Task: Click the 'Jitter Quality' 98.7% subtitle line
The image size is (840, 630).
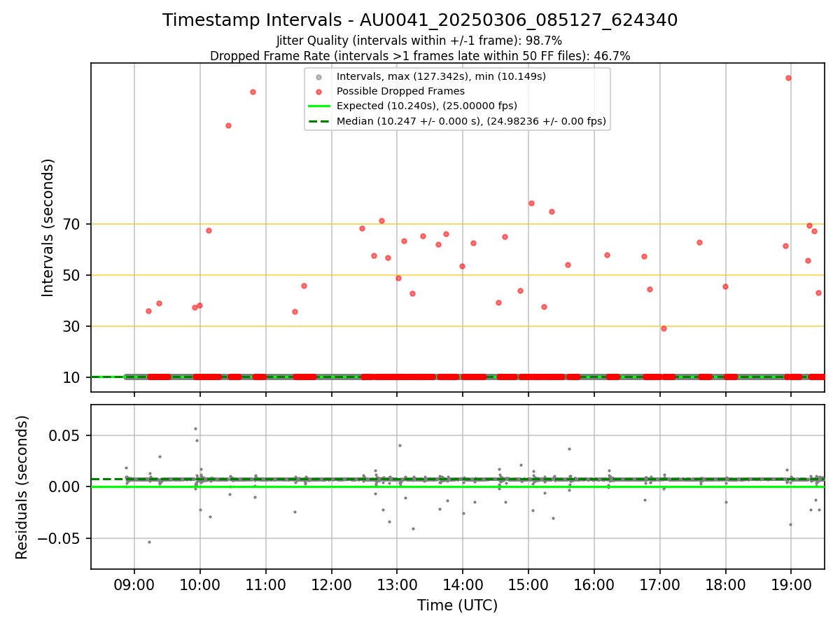Action: pyautogui.click(x=419, y=41)
